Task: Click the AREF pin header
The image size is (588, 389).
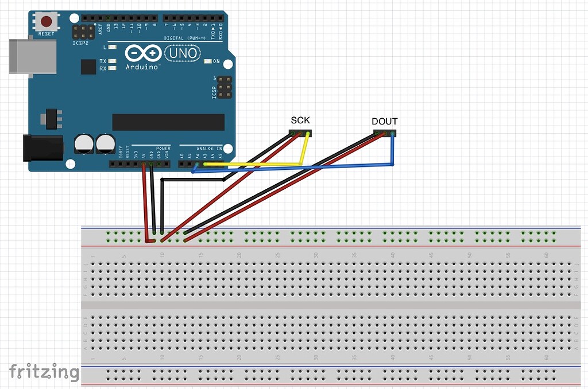Action: (x=100, y=18)
